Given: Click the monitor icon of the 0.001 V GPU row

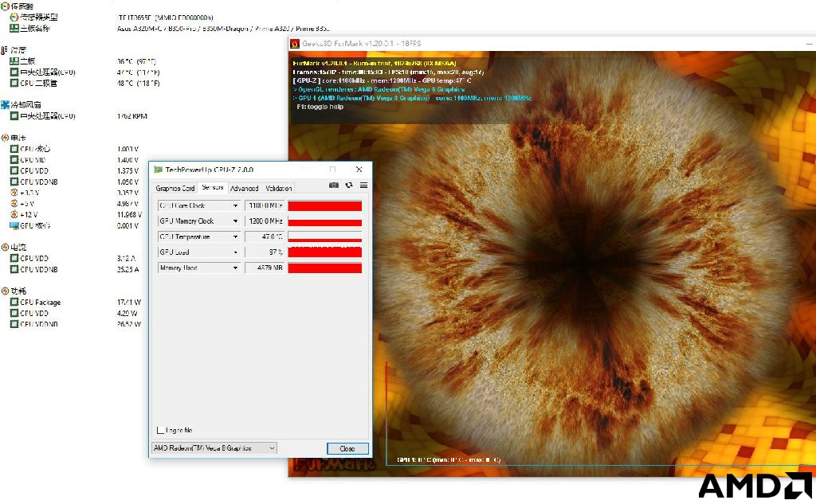Looking at the screenshot, I should coord(14,225).
